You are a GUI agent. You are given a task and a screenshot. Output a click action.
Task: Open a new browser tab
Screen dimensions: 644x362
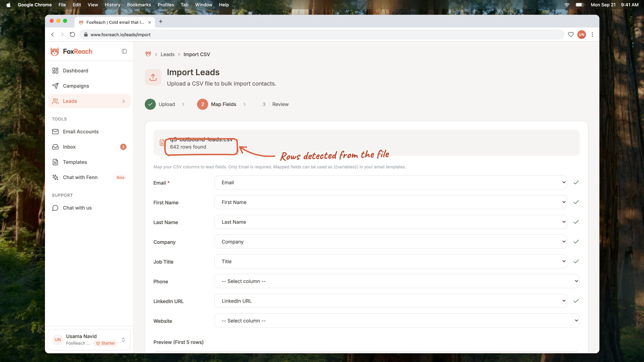coord(161,21)
